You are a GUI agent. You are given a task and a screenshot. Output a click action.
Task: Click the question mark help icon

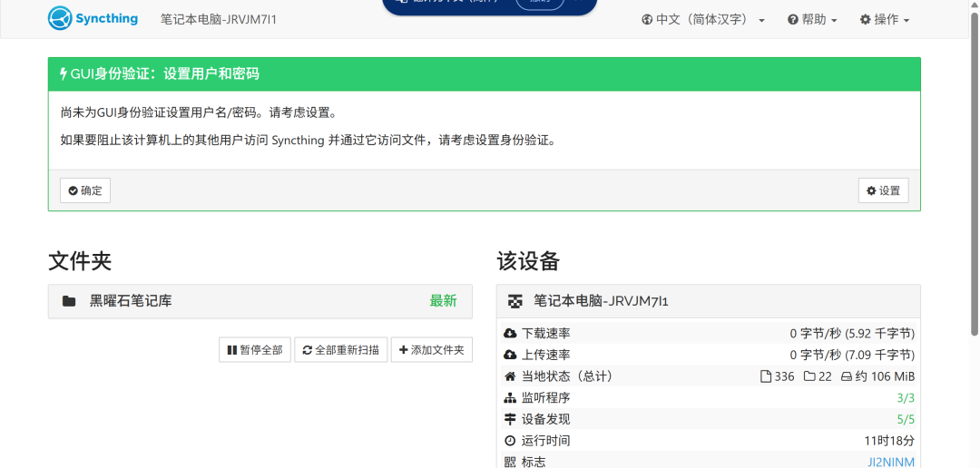click(x=792, y=19)
